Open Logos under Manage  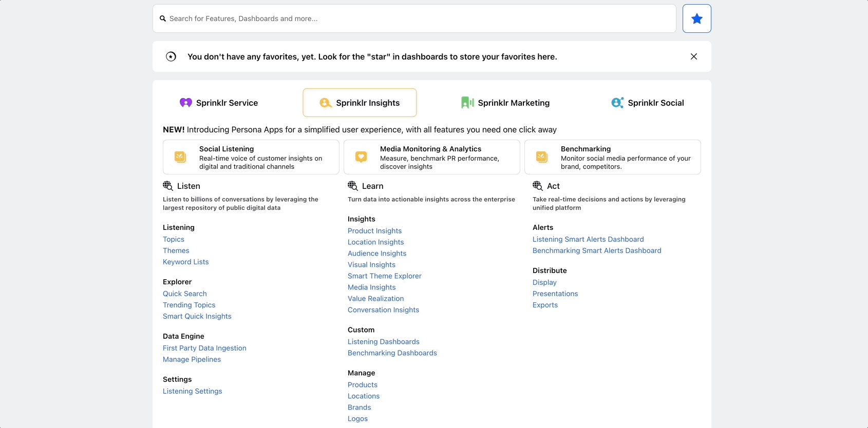pos(358,419)
